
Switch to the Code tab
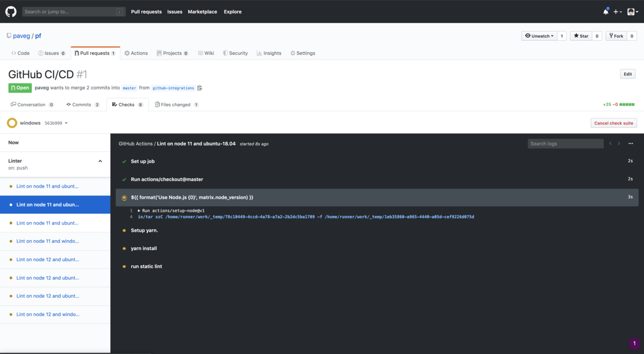[x=20, y=53]
